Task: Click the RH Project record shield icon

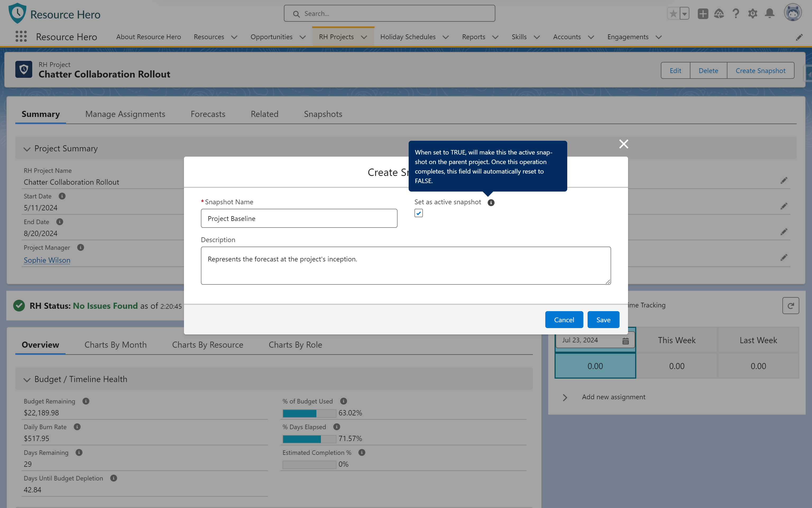Action: point(24,69)
